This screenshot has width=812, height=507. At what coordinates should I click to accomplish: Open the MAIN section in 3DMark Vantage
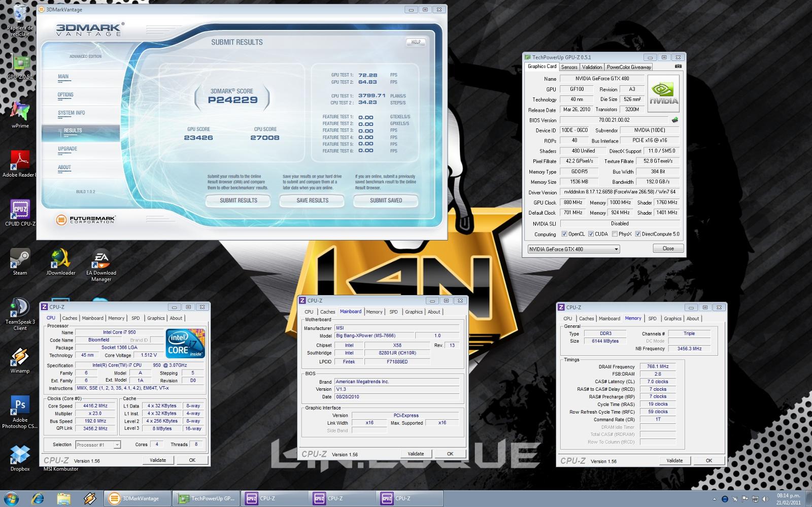(x=63, y=77)
